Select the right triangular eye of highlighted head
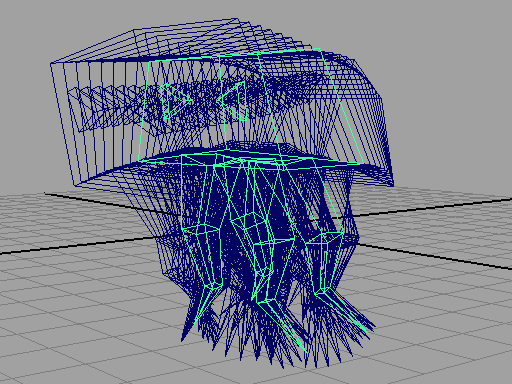The width and height of the screenshot is (512, 384). point(232,101)
